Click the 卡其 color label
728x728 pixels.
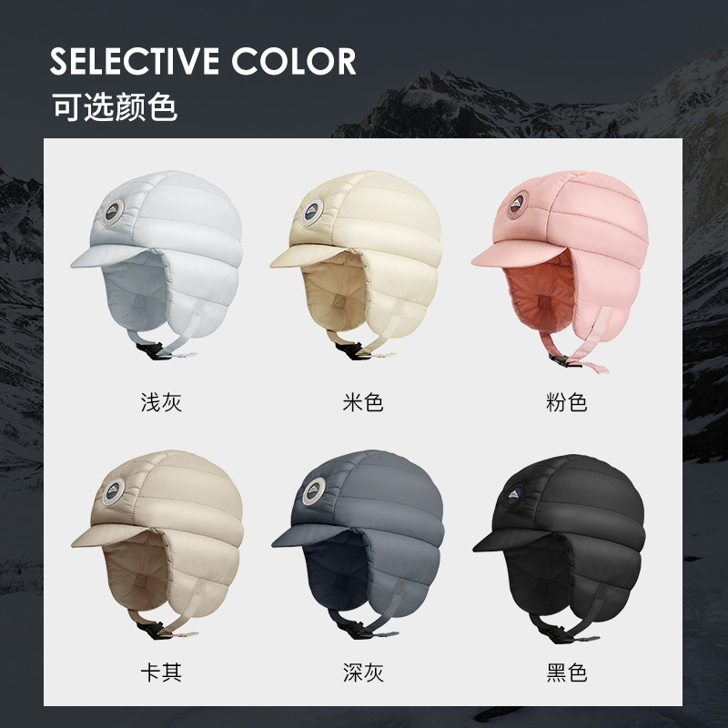tap(161, 672)
